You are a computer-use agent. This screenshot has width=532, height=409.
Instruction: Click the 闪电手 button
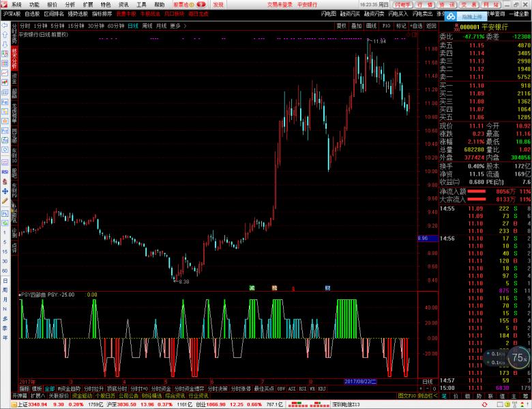click(x=402, y=4)
